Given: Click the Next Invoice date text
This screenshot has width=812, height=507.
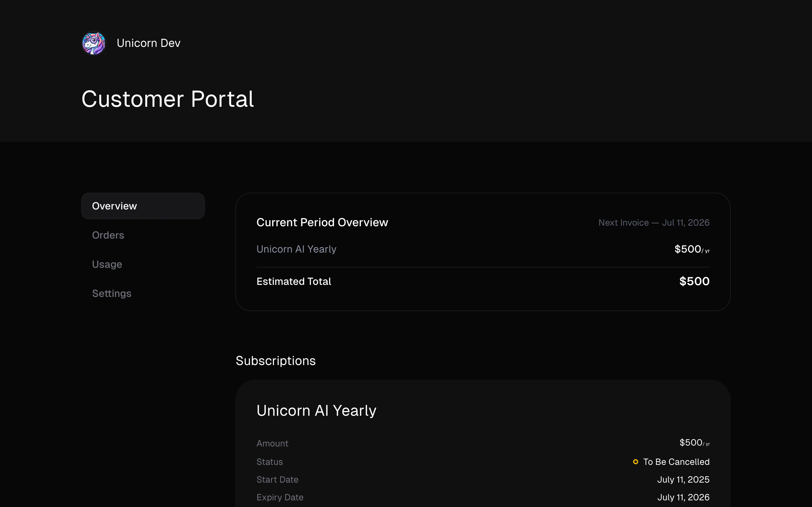Looking at the screenshot, I should pos(654,223).
